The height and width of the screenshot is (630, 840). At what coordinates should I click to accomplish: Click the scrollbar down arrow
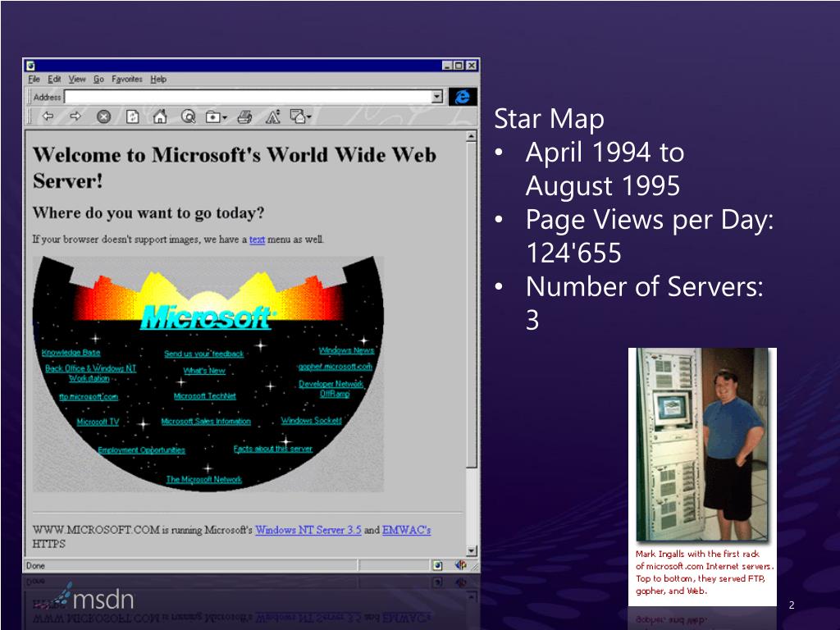click(472, 550)
